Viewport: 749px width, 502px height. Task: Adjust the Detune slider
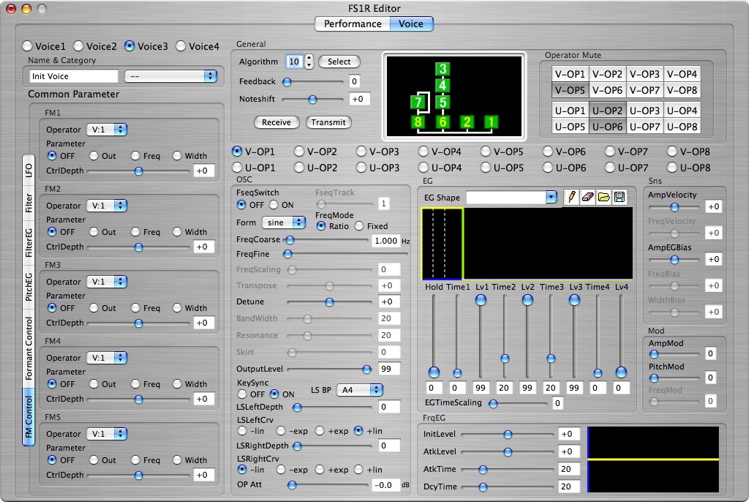(329, 302)
